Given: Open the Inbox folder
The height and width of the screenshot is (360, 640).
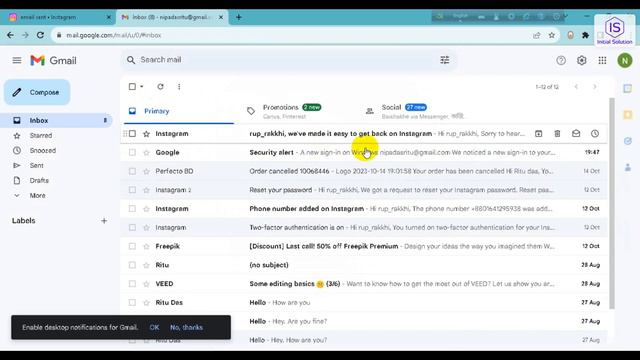Looking at the screenshot, I should point(57,120).
